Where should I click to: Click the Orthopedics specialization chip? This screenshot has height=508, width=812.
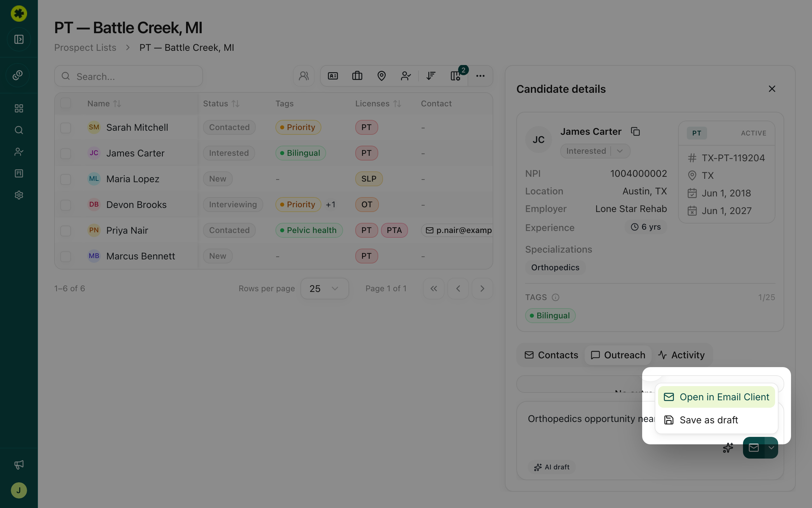point(555,268)
